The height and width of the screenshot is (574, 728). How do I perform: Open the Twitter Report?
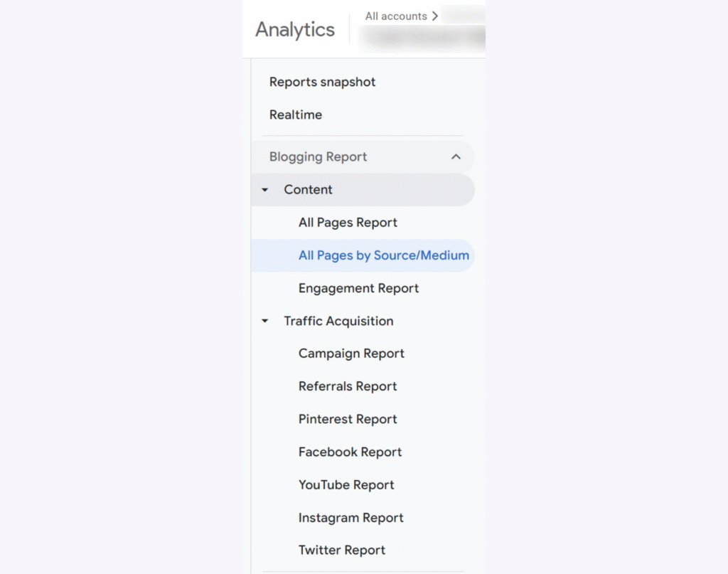(x=342, y=550)
